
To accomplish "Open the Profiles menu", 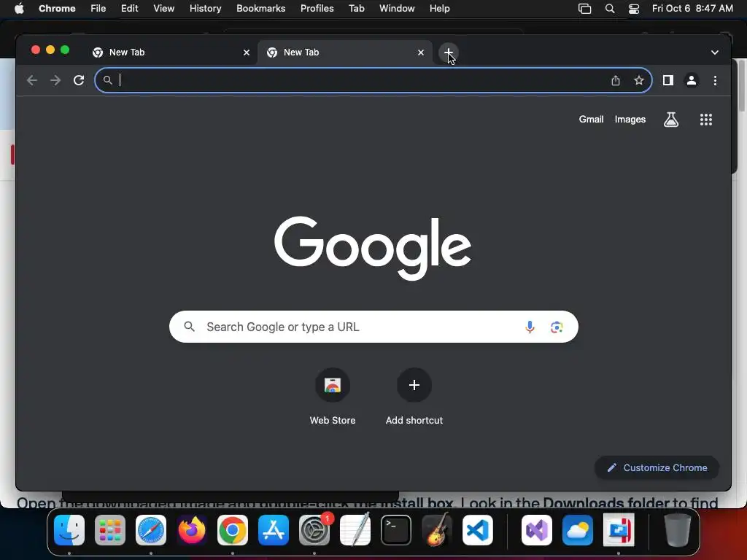I will click(317, 8).
